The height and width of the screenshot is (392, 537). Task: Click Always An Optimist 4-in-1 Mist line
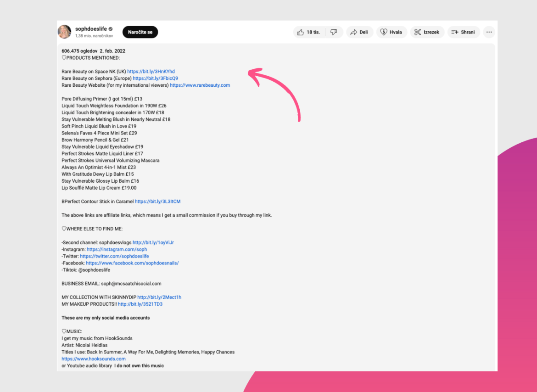coord(99,168)
